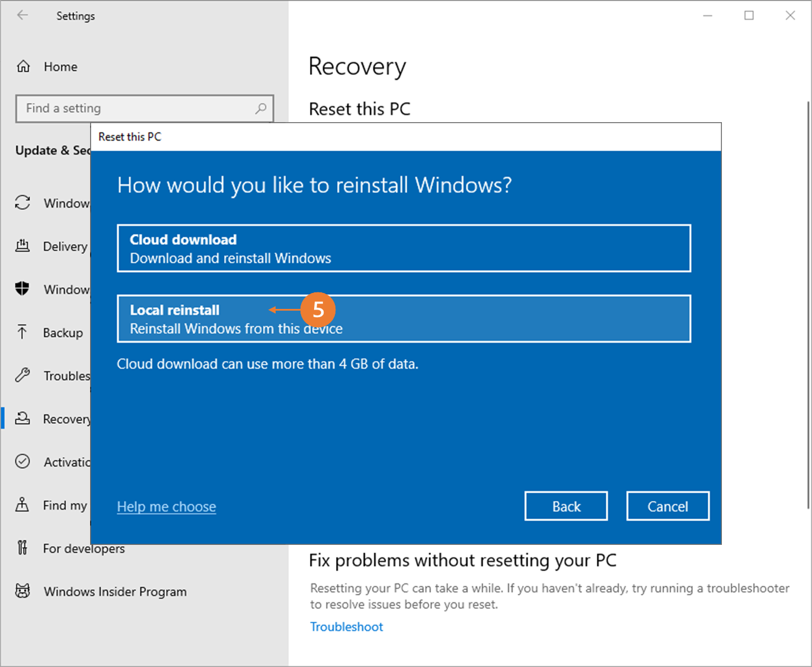Choose Cloud download option
Image resolution: width=812 pixels, height=667 pixels.
tap(404, 248)
